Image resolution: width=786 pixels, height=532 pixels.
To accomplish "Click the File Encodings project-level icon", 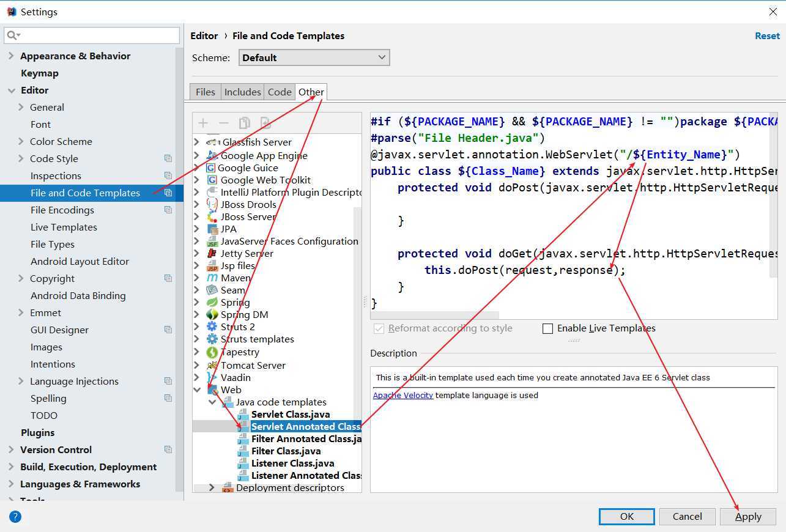I will click(168, 210).
